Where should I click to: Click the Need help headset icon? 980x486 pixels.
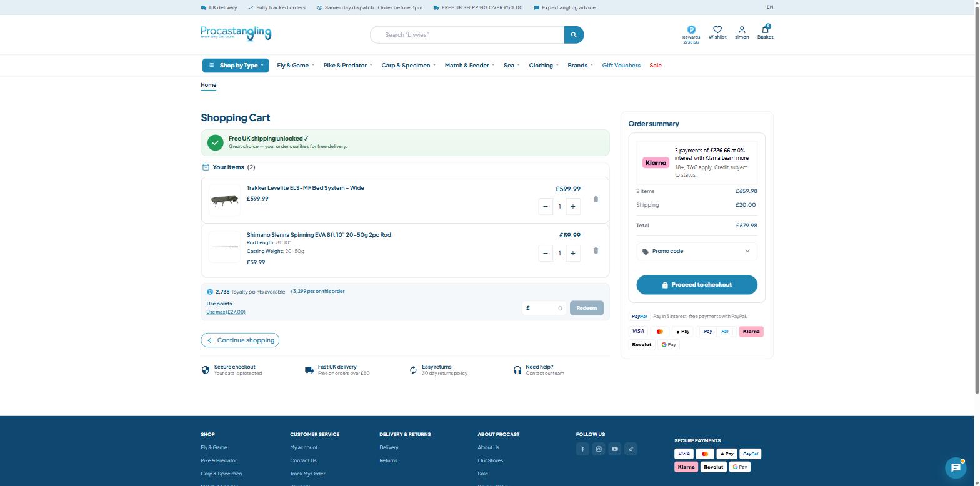(x=517, y=370)
